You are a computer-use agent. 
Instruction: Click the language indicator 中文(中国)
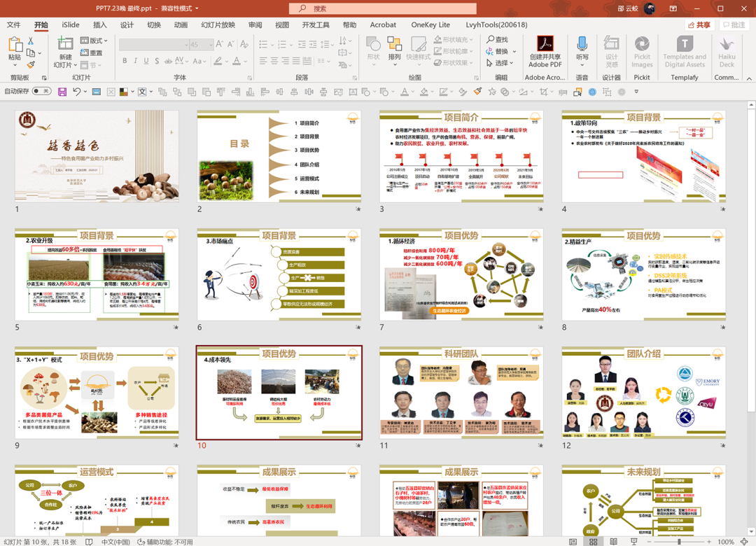point(115,542)
